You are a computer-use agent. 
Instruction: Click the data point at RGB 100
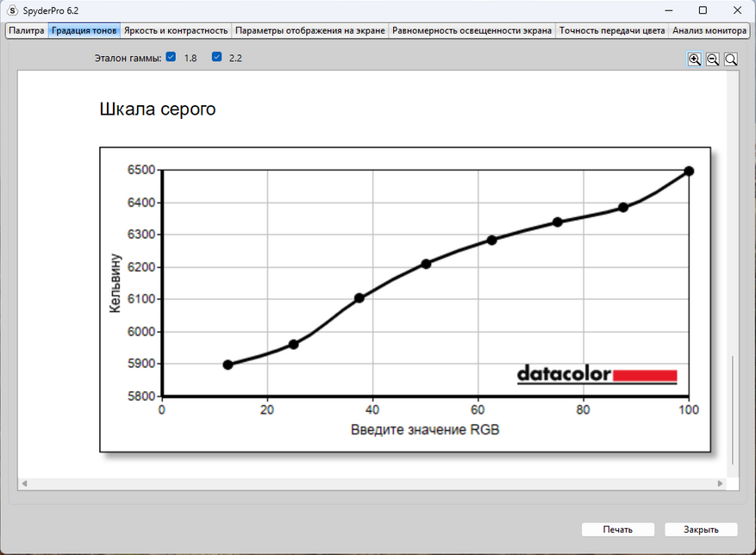click(x=689, y=171)
